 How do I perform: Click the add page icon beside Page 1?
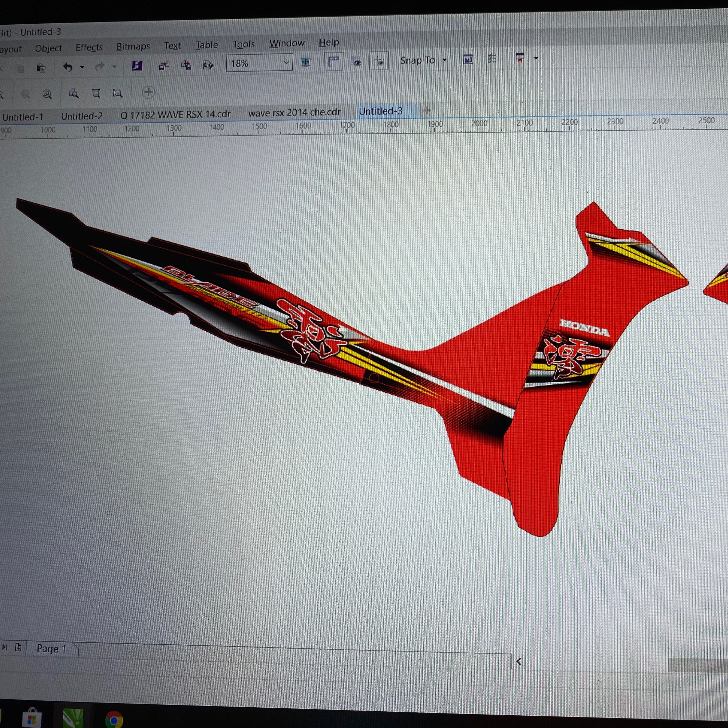tap(18, 647)
